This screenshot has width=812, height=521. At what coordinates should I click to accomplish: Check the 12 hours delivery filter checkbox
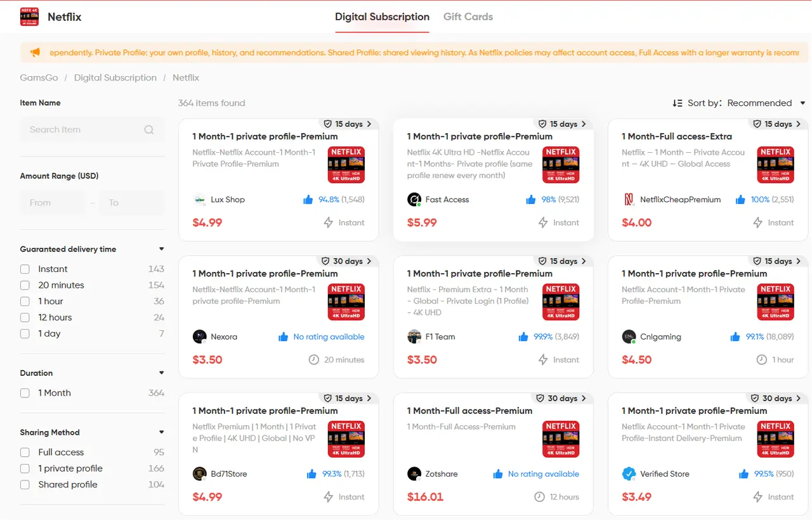point(25,318)
